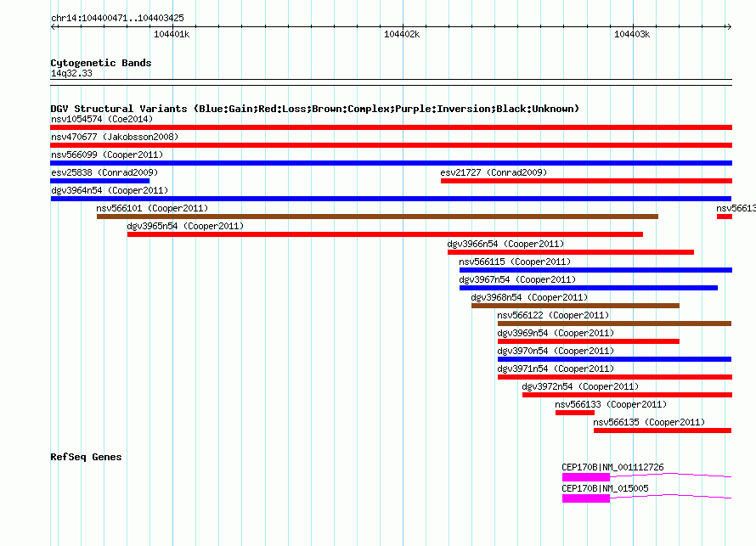Click the brown dgv3968n54 (Cooper2011) bar
The height and width of the screenshot is (546, 756).
click(576, 306)
